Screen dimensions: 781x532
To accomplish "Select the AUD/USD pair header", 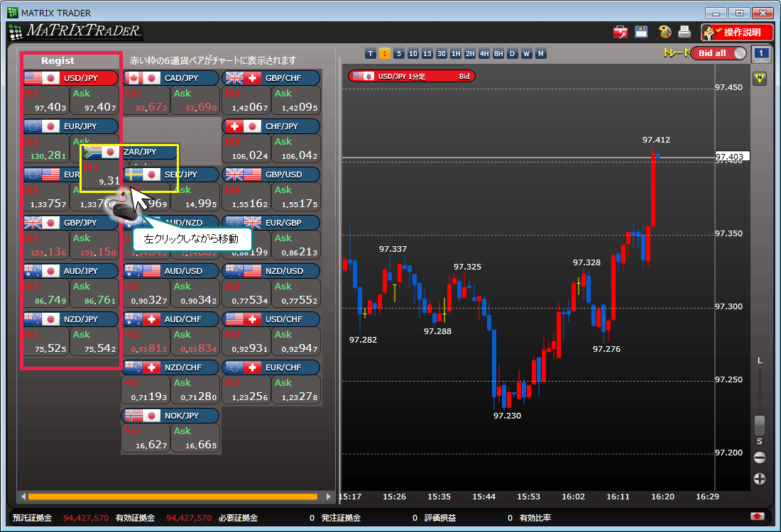I will click(171, 271).
